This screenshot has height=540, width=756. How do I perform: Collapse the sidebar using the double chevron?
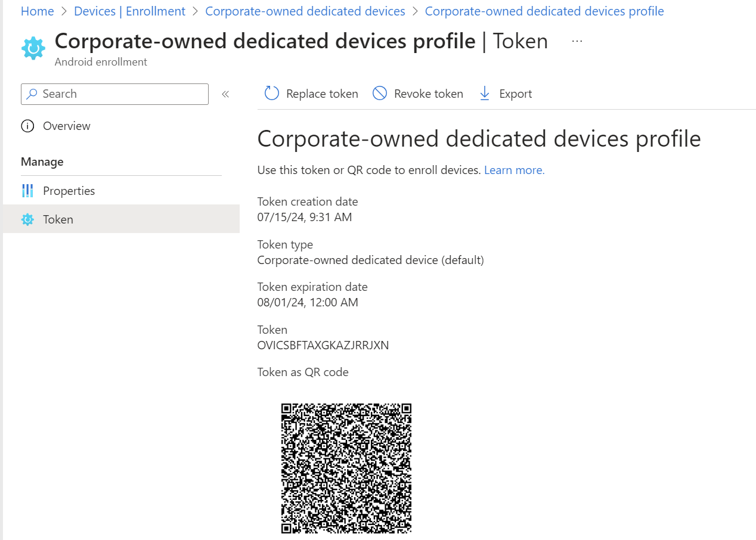tap(225, 94)
